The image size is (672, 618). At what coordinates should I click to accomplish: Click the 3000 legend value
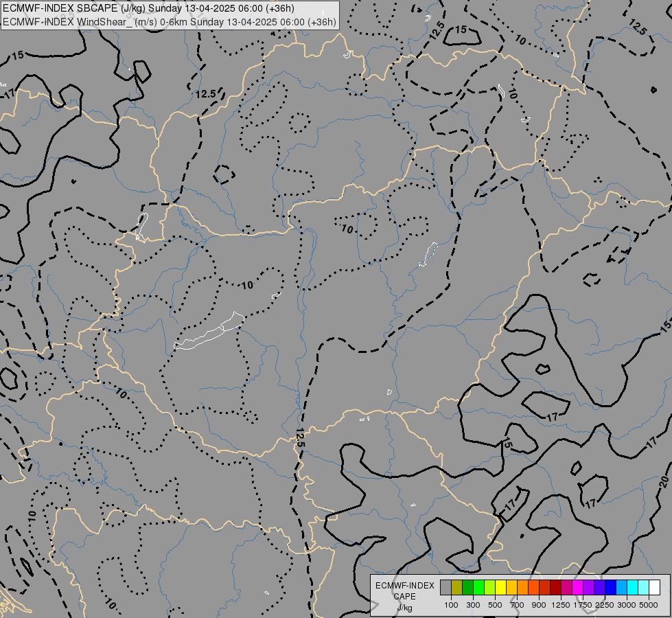click(x=627, y=605)
